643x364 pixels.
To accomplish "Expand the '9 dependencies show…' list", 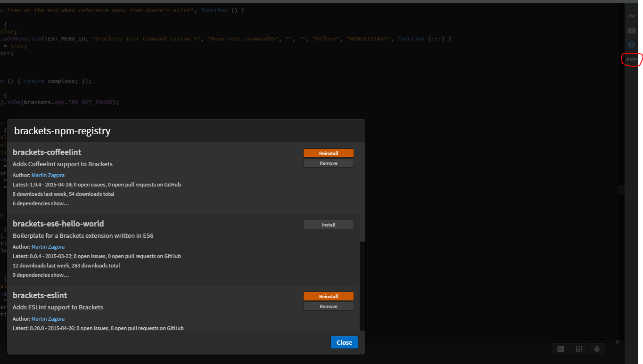I will tap(41, 275).
